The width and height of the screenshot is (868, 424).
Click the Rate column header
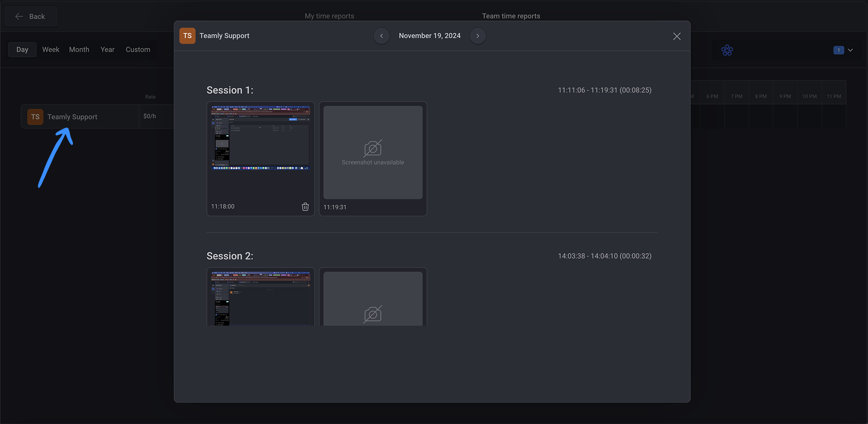tap(150, 97)
